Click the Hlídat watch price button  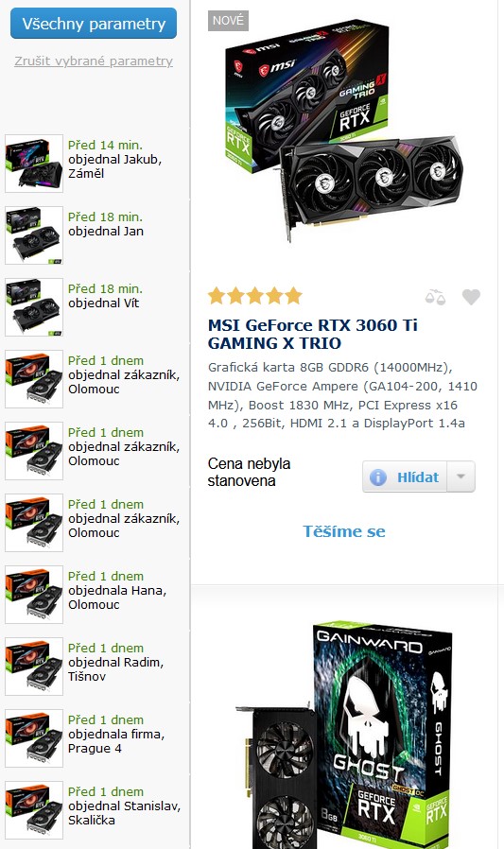tap(405, 476)
